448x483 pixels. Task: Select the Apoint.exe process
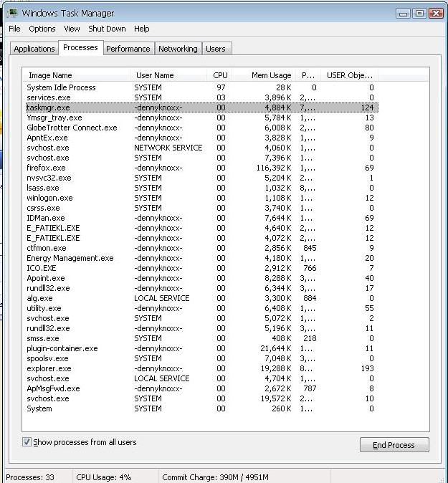(x=202, y=278)
